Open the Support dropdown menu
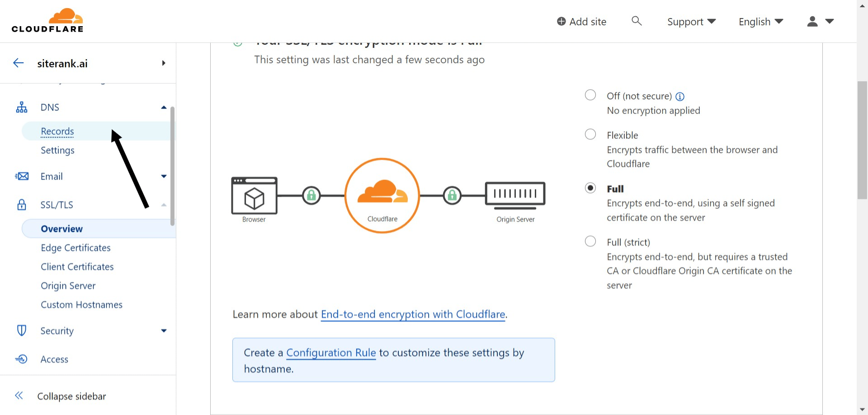The image size is (868, 415). 691,22
